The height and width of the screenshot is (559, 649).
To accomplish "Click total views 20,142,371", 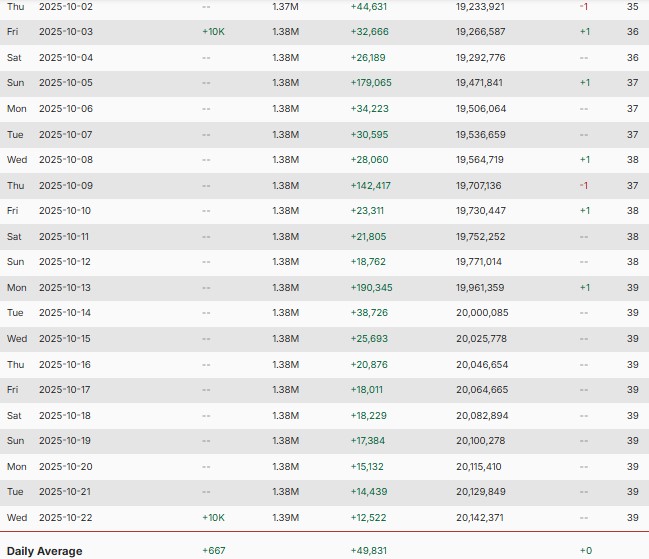I will 480,518.
